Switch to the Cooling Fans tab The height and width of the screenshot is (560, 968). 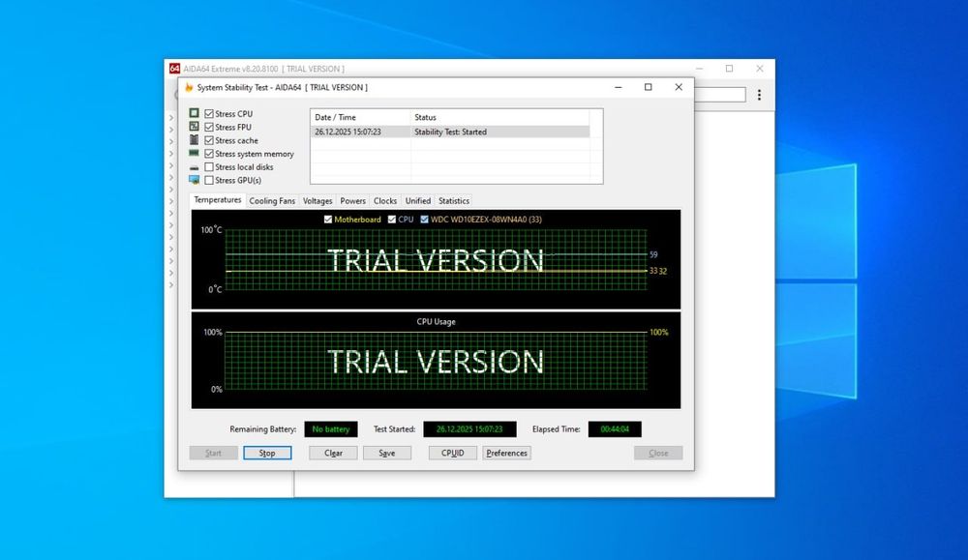[272, 201]
